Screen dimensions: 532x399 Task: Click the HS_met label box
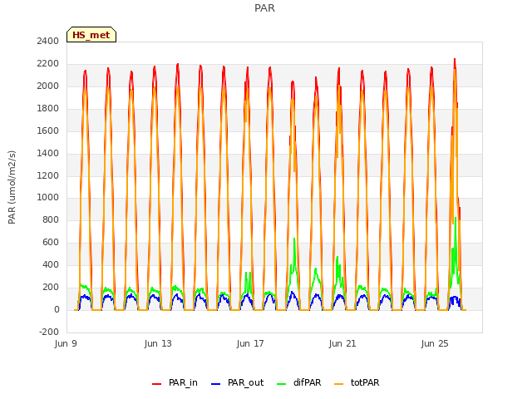pyautogui.click(x=91, y=35)
